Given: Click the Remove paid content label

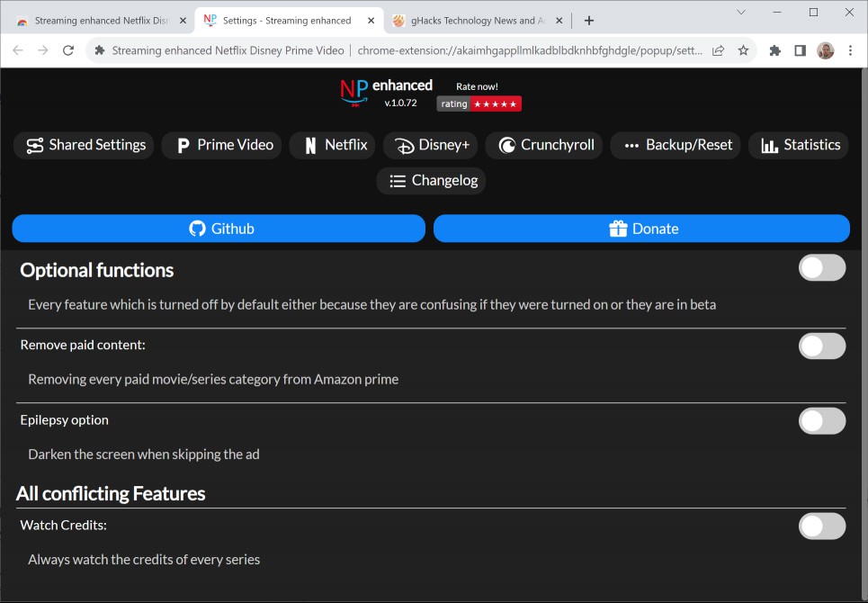Looking at the screenshot, I should point(83,345).
